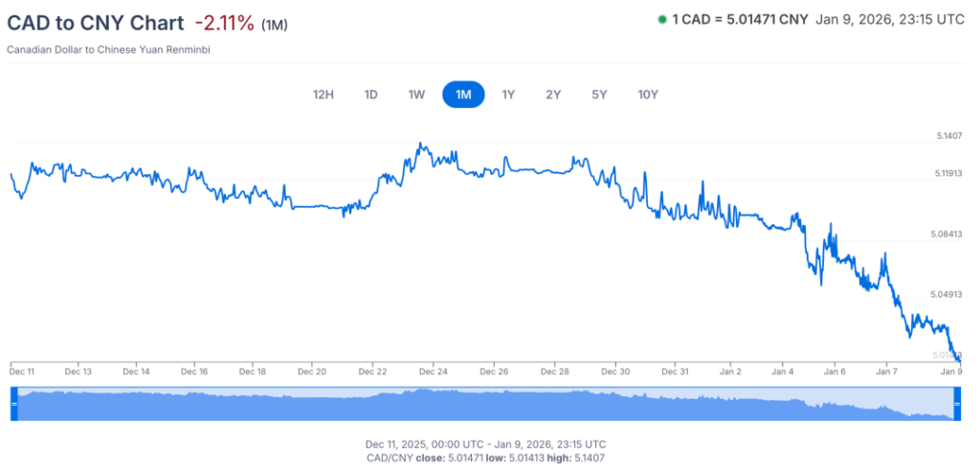The image size is (980, 469).
Task: Click 'Canadian Dollar to Chinese Yuan Renminbi' subtitle
Action: 108,50
